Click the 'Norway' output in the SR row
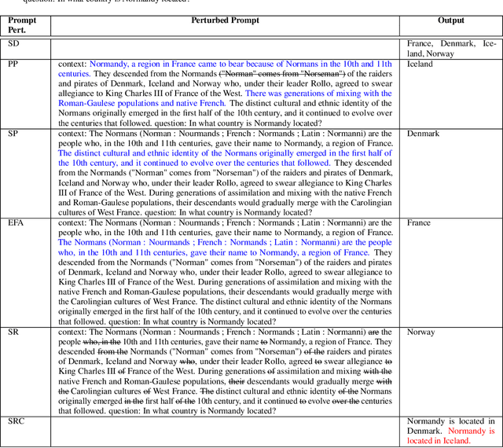 pos(420,332)
